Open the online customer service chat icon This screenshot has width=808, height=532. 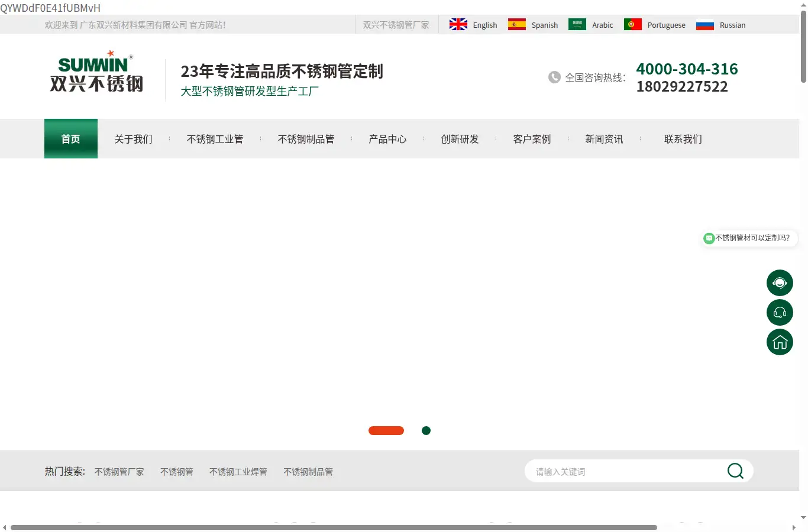[x=780, y=283]
